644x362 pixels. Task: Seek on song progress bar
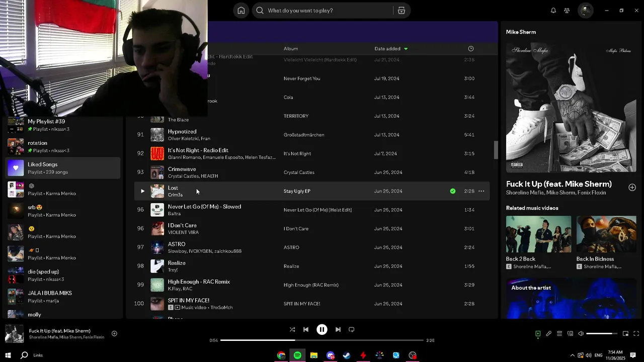coord(322,340)
